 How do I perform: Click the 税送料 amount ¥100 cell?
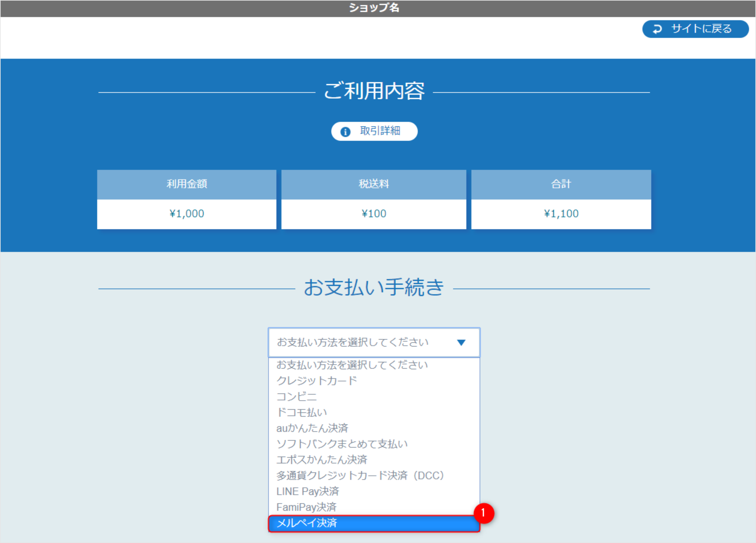374,213
